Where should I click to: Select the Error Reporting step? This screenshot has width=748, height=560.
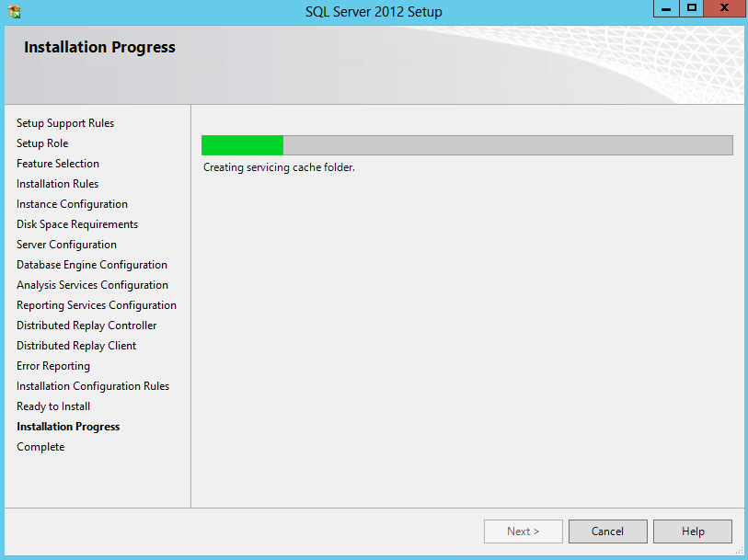(x=53, y=366)
